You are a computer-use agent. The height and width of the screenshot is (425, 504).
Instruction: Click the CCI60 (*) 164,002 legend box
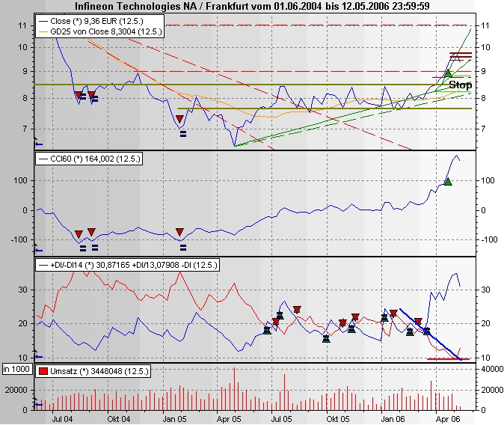(89, 159)
